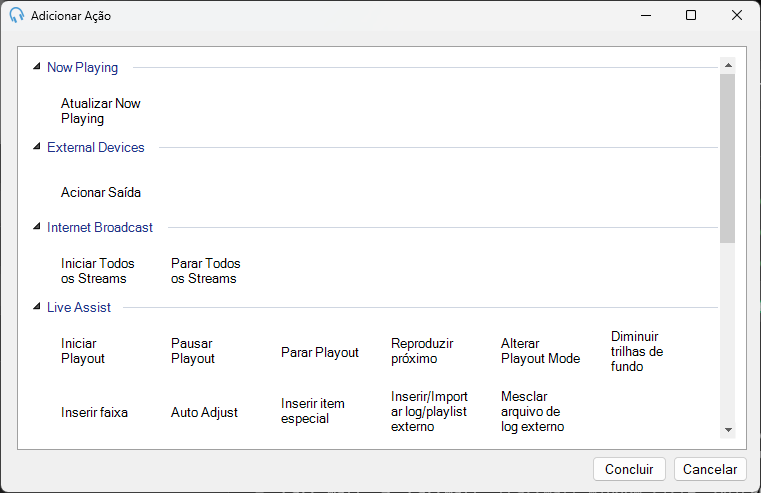Select Iniciar Todos os Streams
This screenshot has width=761, height=493.
pyautogui.click(x=98, y=271)
